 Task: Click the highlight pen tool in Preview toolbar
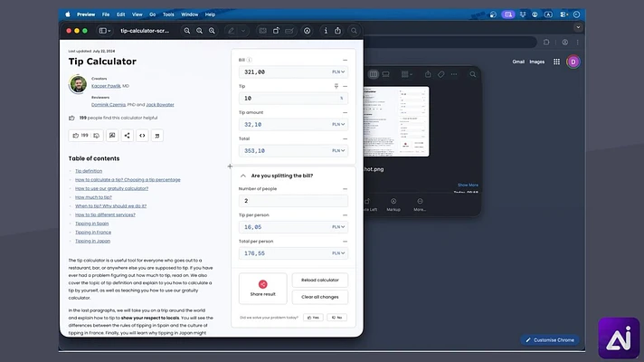[232, 31]
